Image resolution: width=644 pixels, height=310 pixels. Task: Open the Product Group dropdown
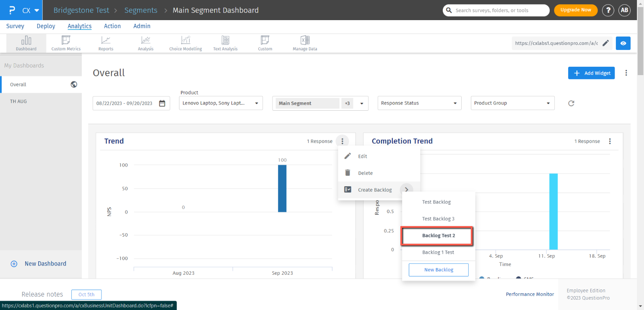tap(512, 103)
